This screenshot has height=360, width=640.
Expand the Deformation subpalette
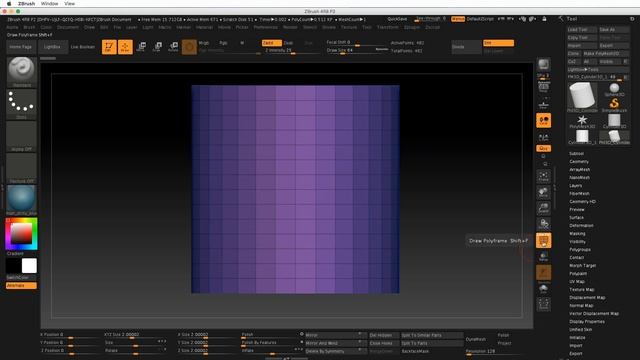[x=581, y=225]
